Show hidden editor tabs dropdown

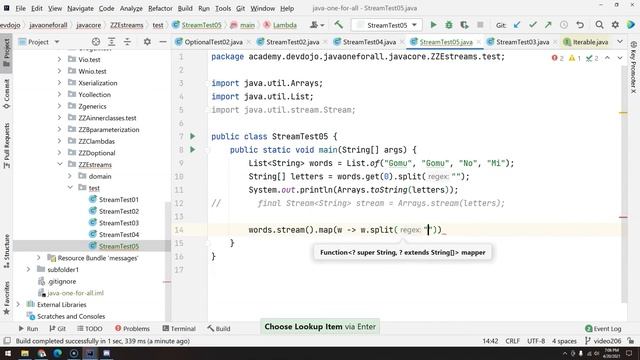tap(620, 42)
